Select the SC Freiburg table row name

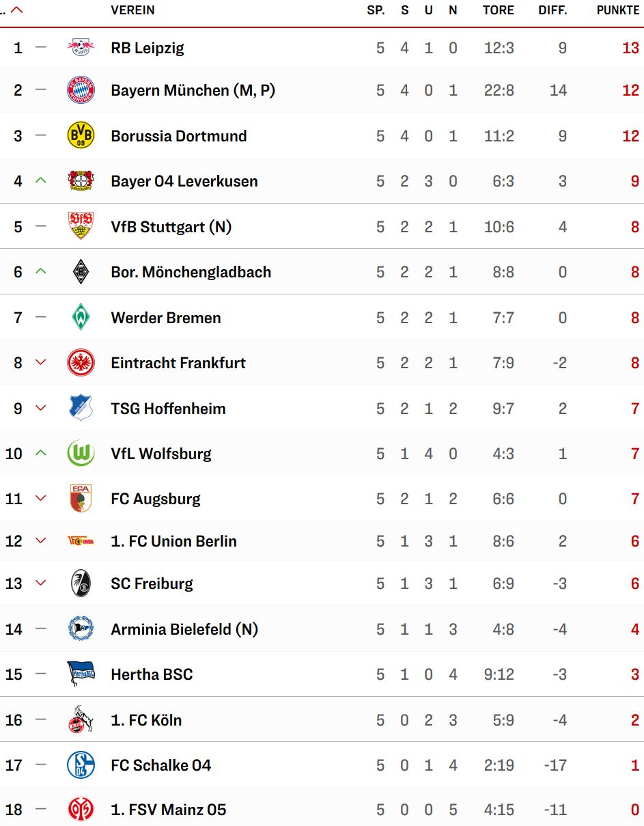click(152, 583)
